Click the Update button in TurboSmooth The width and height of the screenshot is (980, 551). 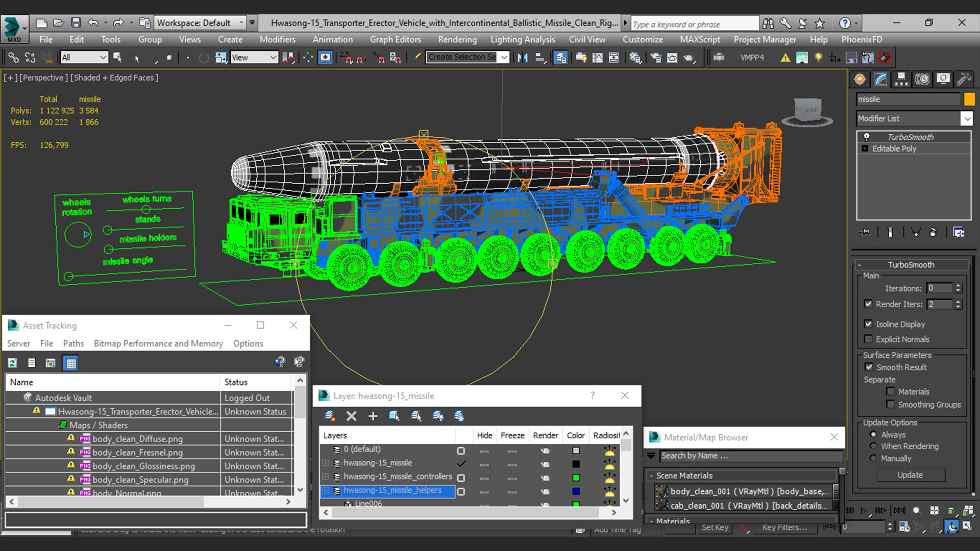click(910, 474)
